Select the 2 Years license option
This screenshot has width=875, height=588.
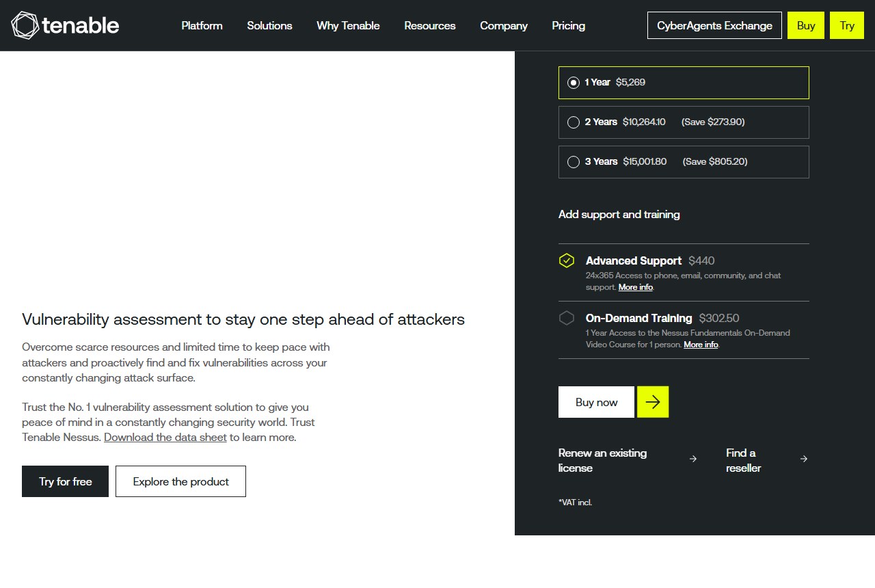[x=684, y=122]
